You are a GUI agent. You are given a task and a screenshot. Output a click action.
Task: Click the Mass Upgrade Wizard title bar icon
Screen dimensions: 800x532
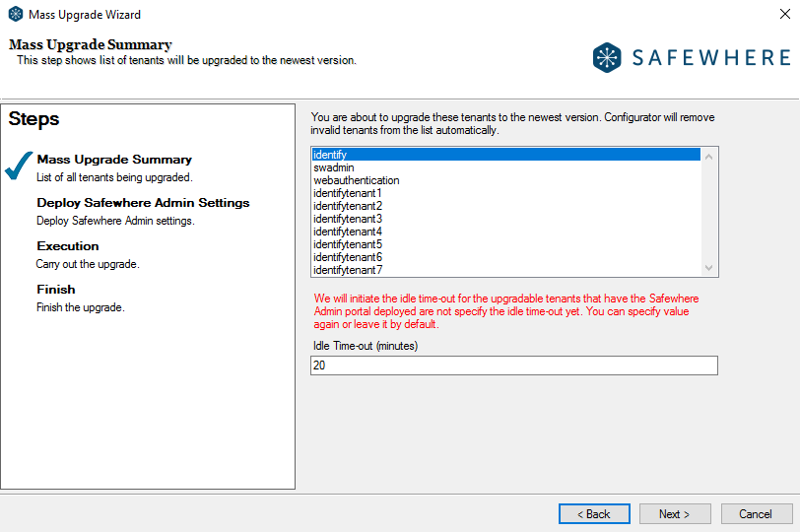pos(16,14)
